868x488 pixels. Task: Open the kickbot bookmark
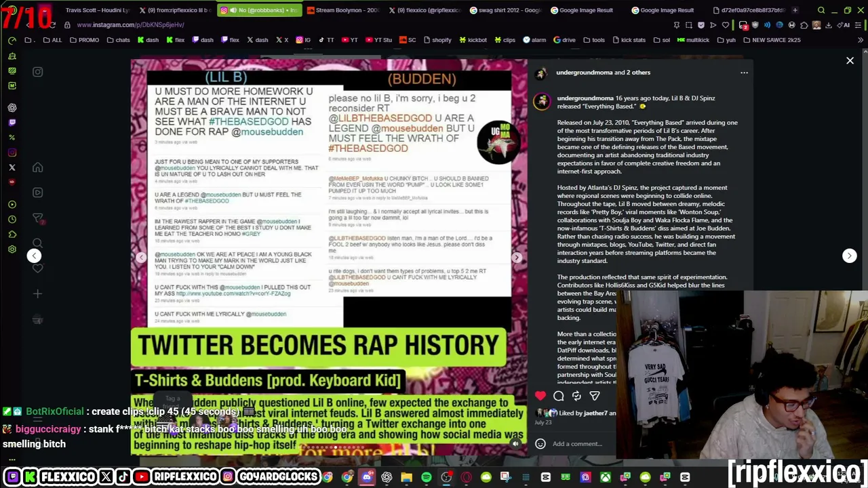tap(472, 40)
